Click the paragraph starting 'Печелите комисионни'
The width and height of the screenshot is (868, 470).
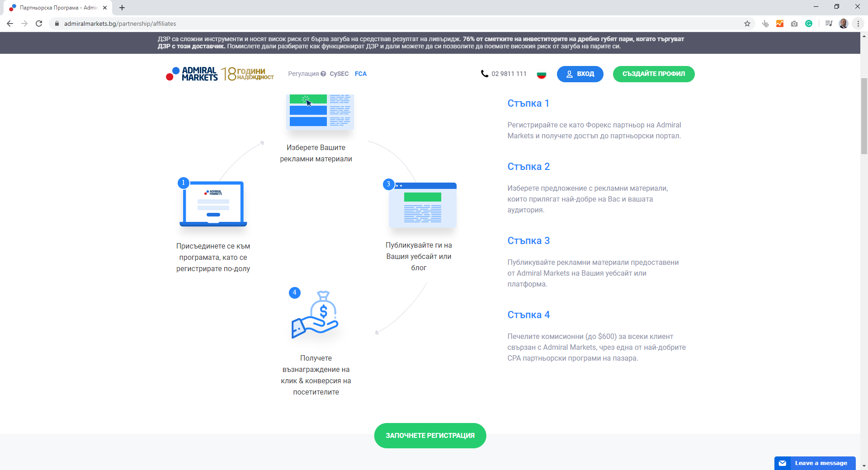pos(596,347)
